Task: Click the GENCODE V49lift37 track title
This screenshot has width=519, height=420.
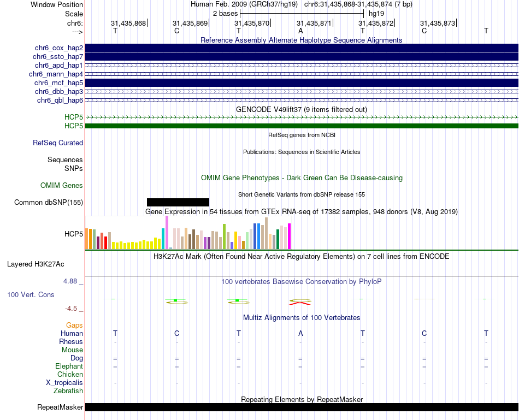Action: (x=301, y=109)
